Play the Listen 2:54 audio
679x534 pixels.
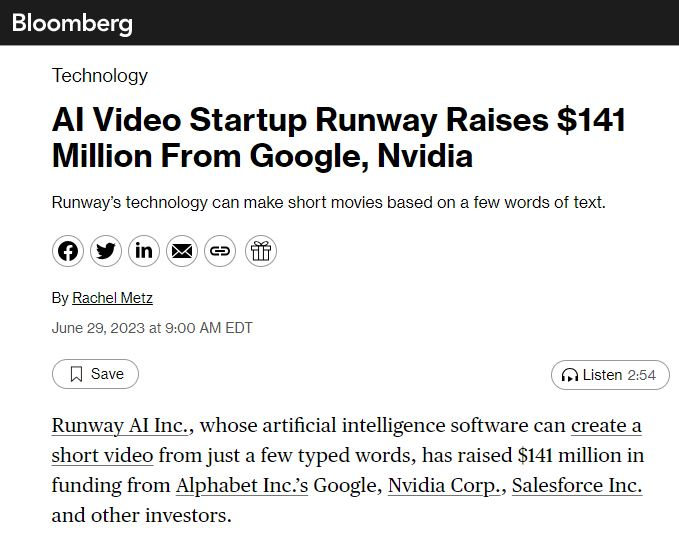pyautogui.click(x=610, y=375)
